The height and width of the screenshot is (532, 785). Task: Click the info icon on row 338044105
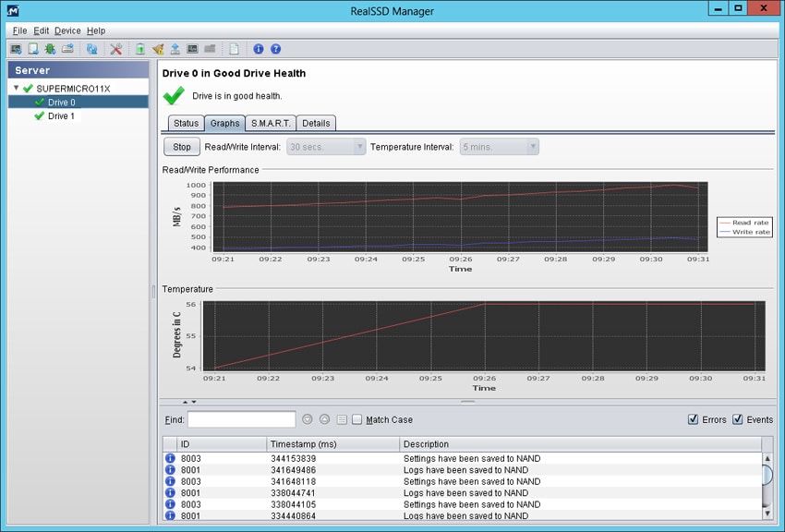pos(170,504)
